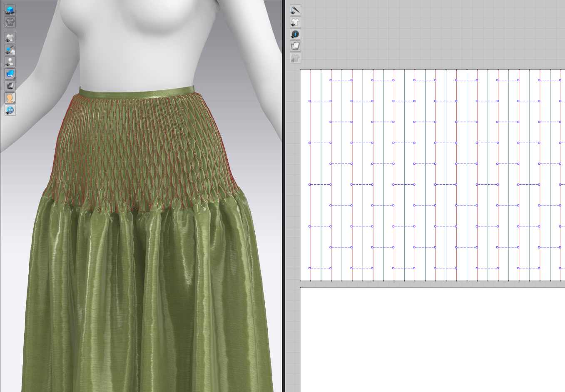
Task: Open the blue textured surface render options
Action: (10, 74)
